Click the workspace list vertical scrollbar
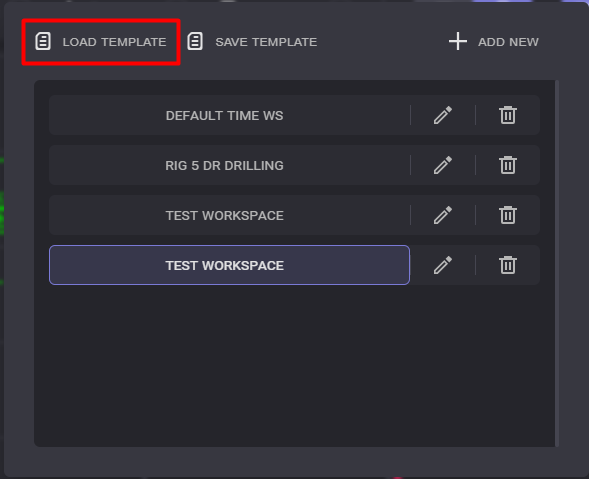589x479 pixels. pos(557,263)
